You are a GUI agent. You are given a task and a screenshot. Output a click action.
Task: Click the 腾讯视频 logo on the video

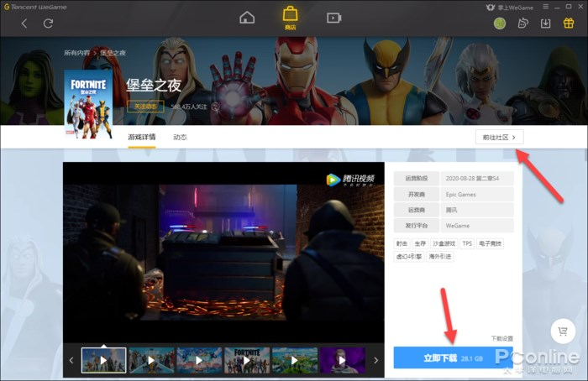[350, 180]
